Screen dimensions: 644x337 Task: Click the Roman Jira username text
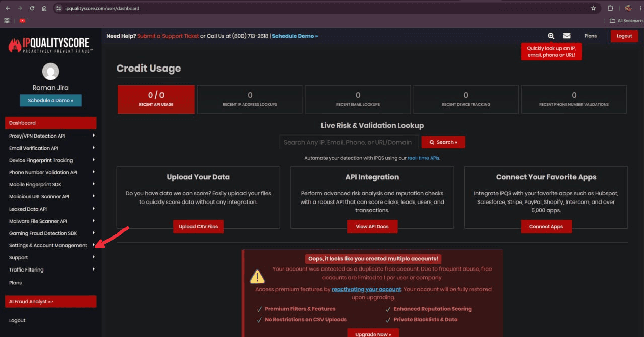(x=50, y=88)
